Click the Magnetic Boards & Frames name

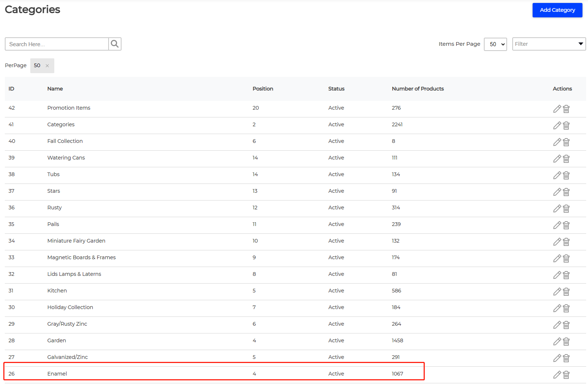pos(82,257)
